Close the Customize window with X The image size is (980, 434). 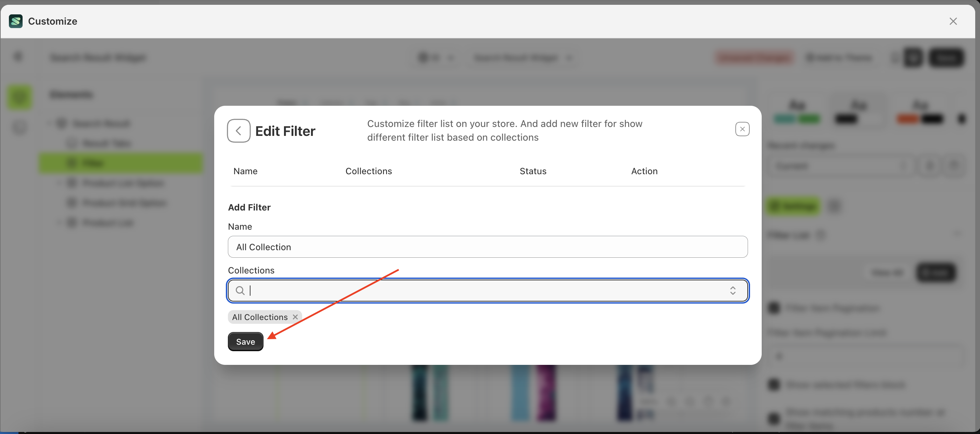[953, 21]
